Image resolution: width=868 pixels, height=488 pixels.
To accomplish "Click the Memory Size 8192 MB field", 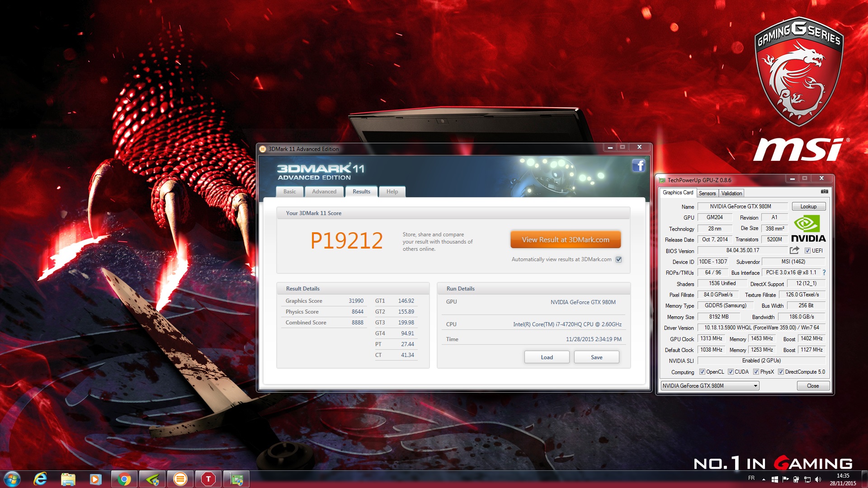I will [x=719, y=317].
